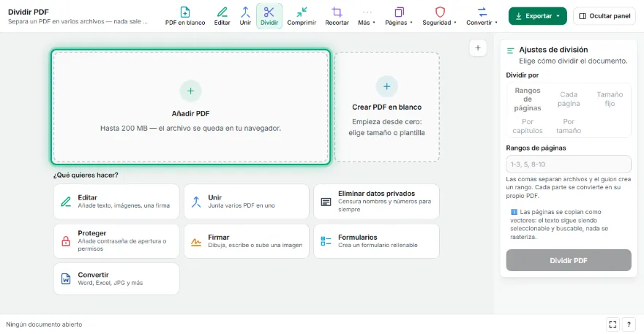Select Cada página split mode
644x334 pixels.
(569, 99)
